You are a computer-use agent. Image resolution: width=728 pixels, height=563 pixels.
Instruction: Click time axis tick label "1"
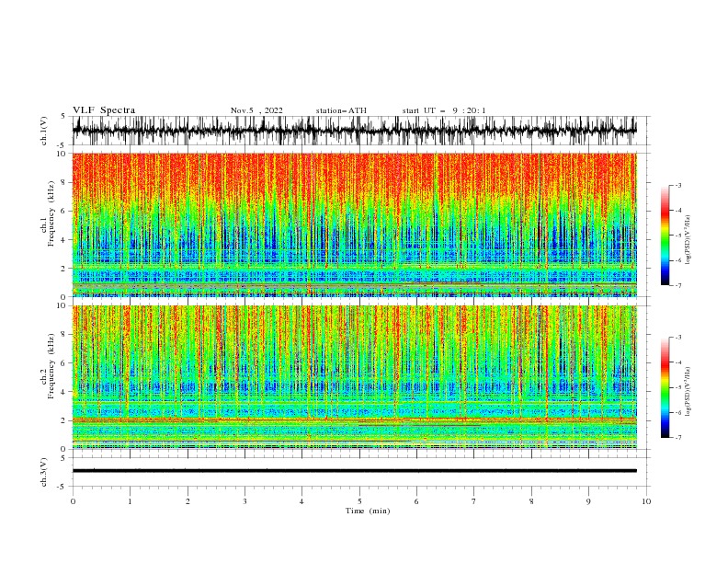131,501
